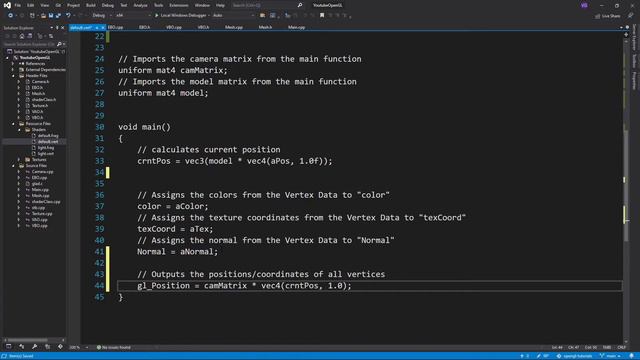Click the Live Share button

click(x=607, y=16)
